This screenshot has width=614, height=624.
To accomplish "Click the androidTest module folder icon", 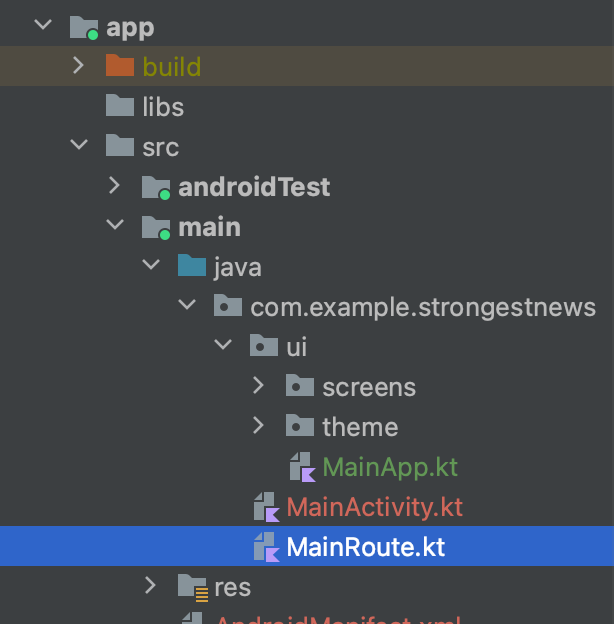I will click(156, 187).
